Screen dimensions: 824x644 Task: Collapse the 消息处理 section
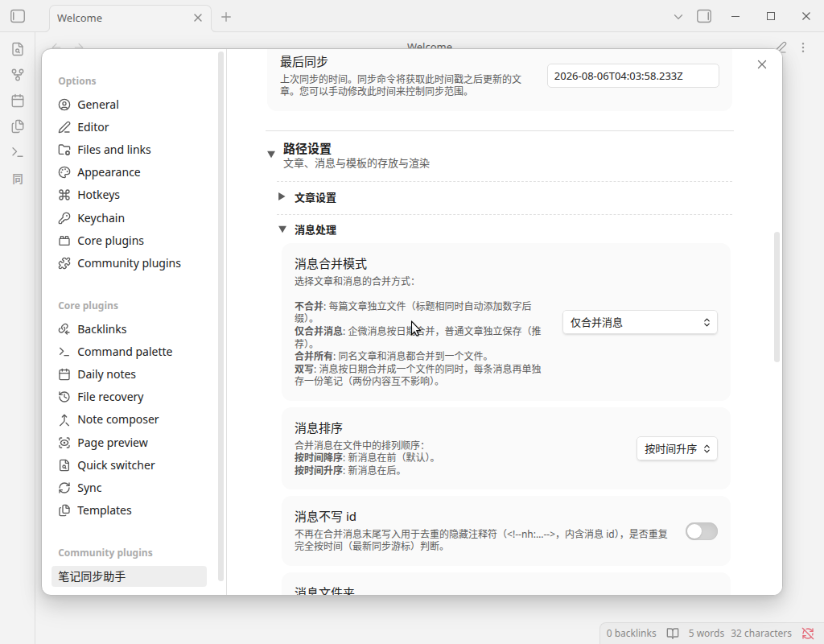[282, 229]
